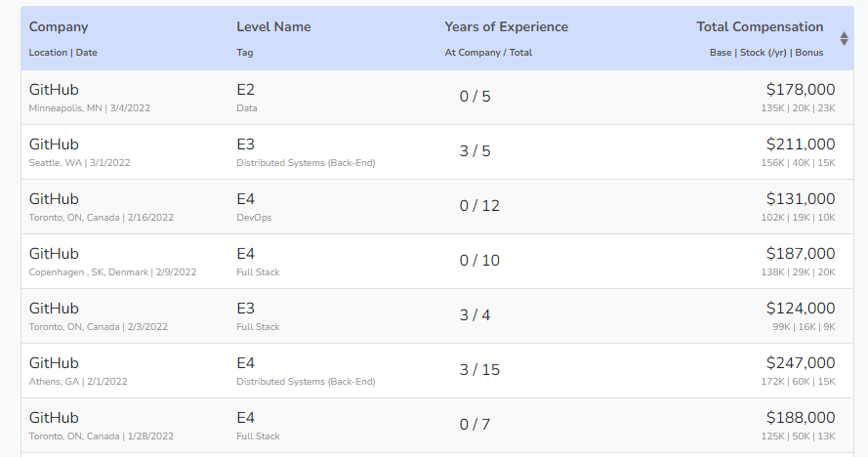The image size is (868, 457).
Task: Open the GitHub Minneapolis, MN row
Action: click(x=437, y=97)
